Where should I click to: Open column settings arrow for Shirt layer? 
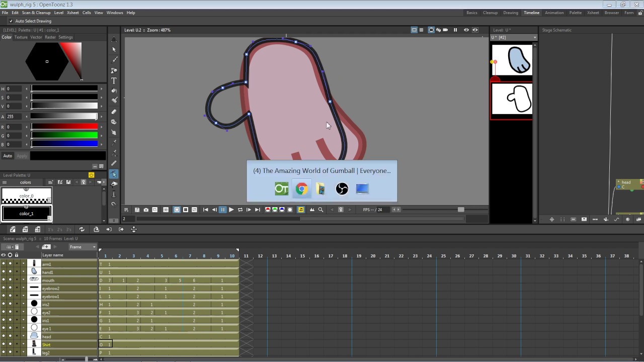pos(23,345)
